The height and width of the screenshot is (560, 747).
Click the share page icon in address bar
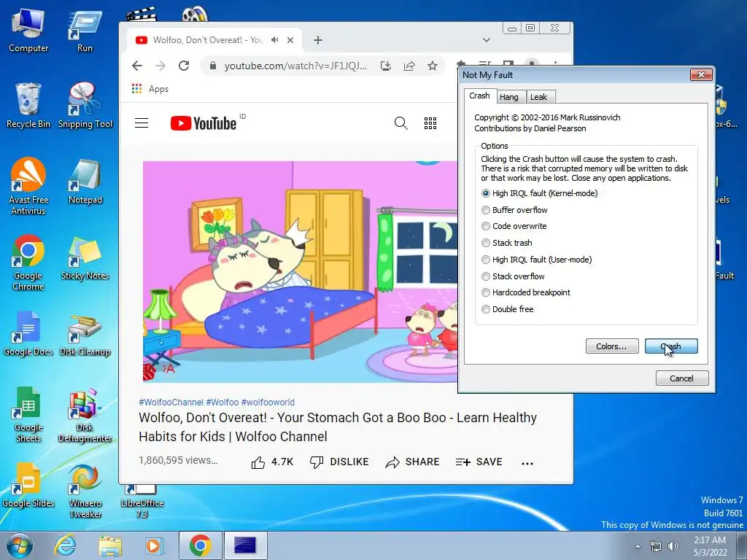coord(409,66)
